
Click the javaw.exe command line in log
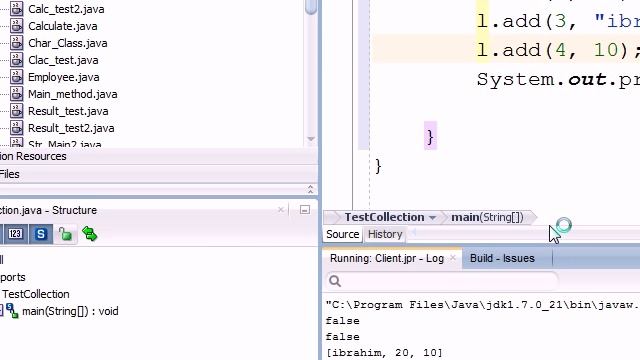coord(482,305)
